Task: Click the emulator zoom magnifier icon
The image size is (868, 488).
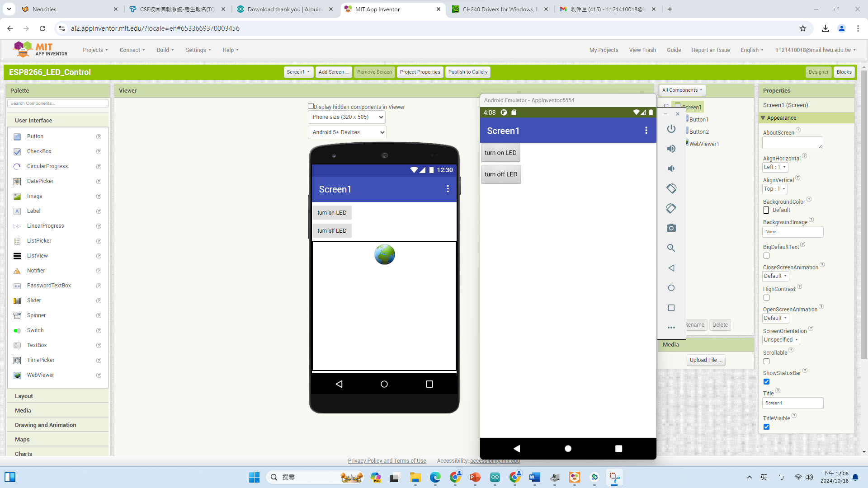Action: tap(671, 248)
